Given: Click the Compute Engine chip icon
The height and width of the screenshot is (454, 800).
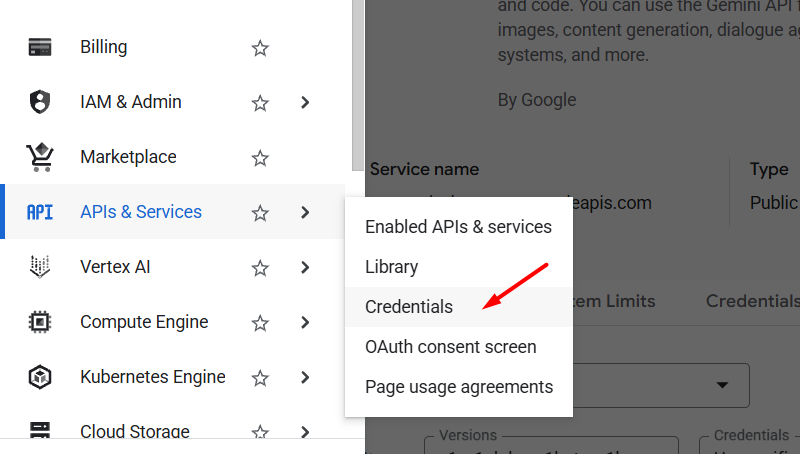Looking at the screenshot, I should pos(40,322).
